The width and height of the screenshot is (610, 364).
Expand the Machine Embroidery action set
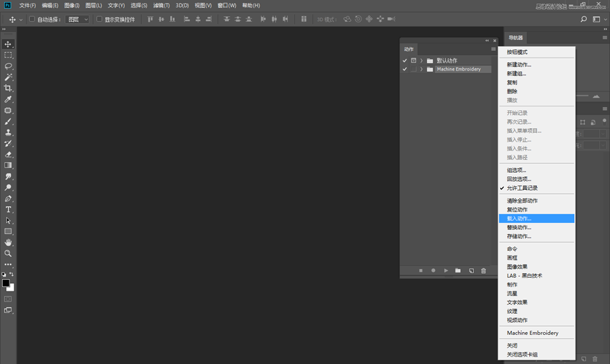pyautogui.click(x=422, y=69)
